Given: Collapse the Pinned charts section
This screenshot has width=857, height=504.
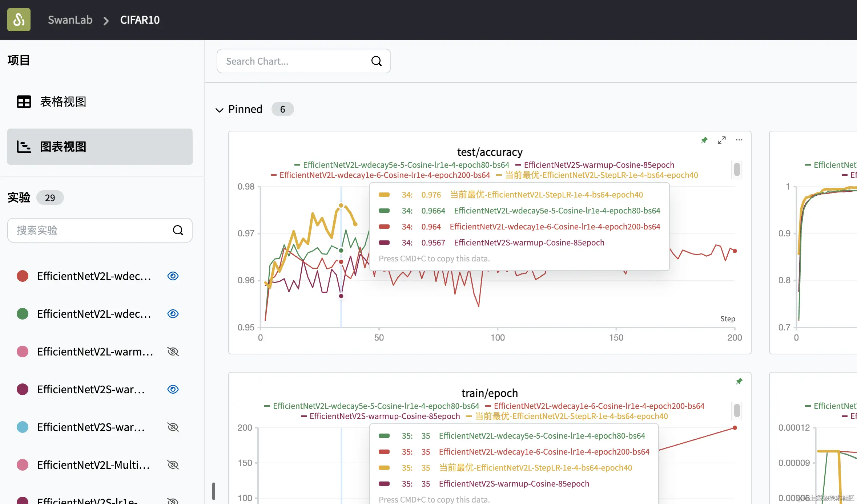Looking at the screenshot, I should point(219,110).
